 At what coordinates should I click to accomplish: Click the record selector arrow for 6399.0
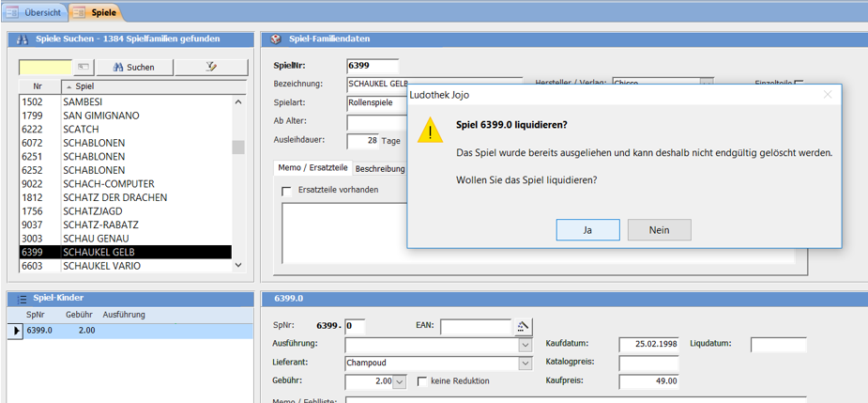point(16,331)
